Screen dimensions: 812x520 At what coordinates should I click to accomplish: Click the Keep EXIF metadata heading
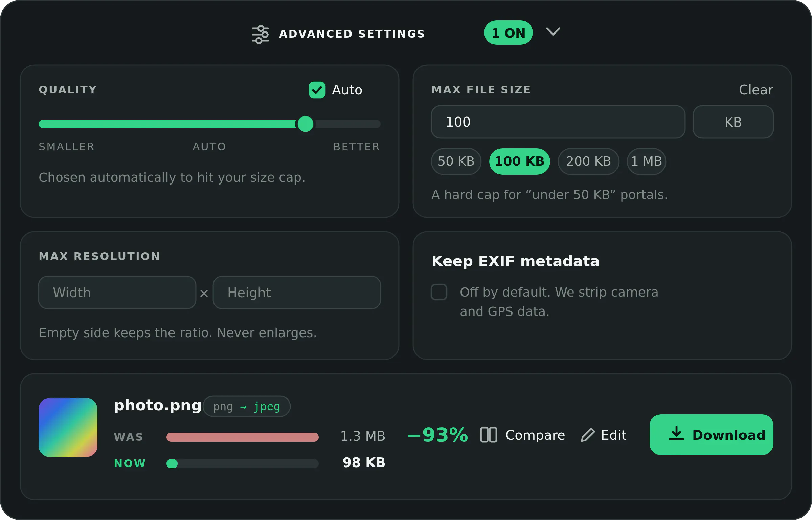(x=515, y=261)
